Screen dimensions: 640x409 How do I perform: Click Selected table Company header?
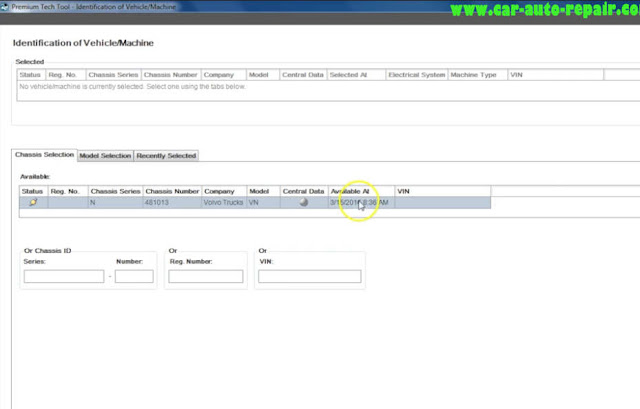pyautogui.click(x=224, y=75)
